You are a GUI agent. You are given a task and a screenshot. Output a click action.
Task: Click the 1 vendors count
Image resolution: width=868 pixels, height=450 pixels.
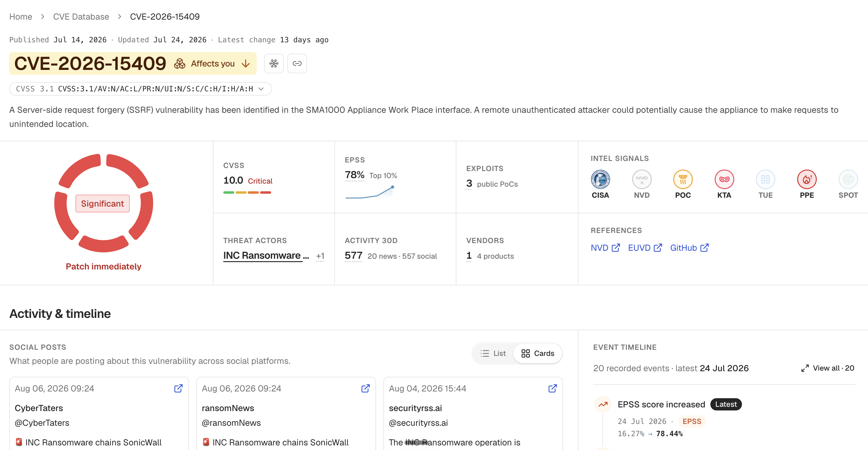pyautogui.click(x=469, y=256)
